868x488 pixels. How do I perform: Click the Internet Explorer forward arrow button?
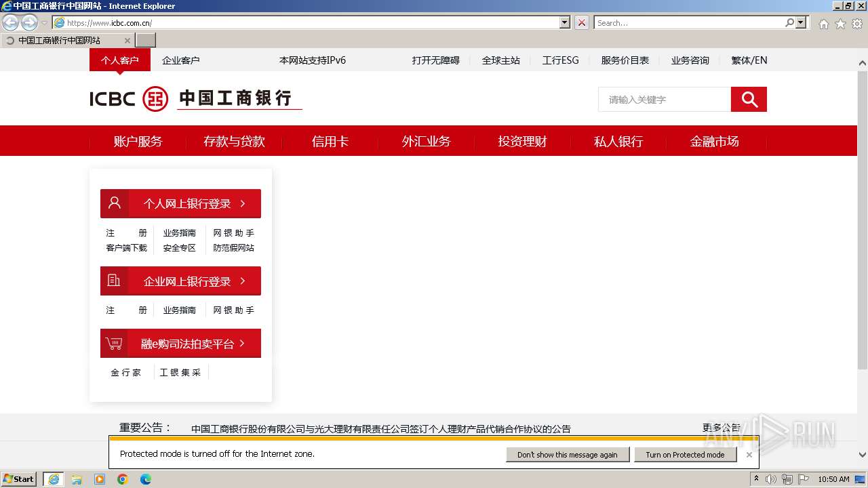click(29, 23)
